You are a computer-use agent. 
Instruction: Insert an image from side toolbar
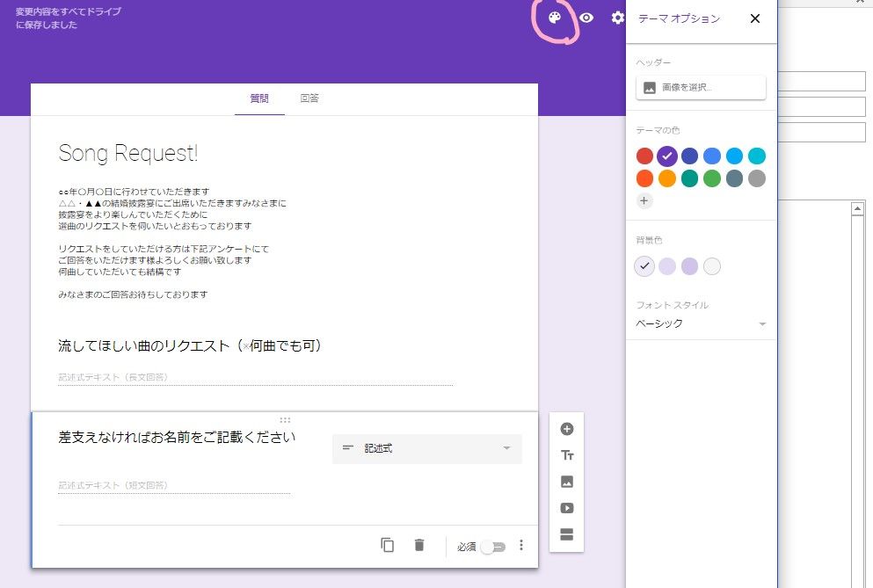click(x=567, y=482)
